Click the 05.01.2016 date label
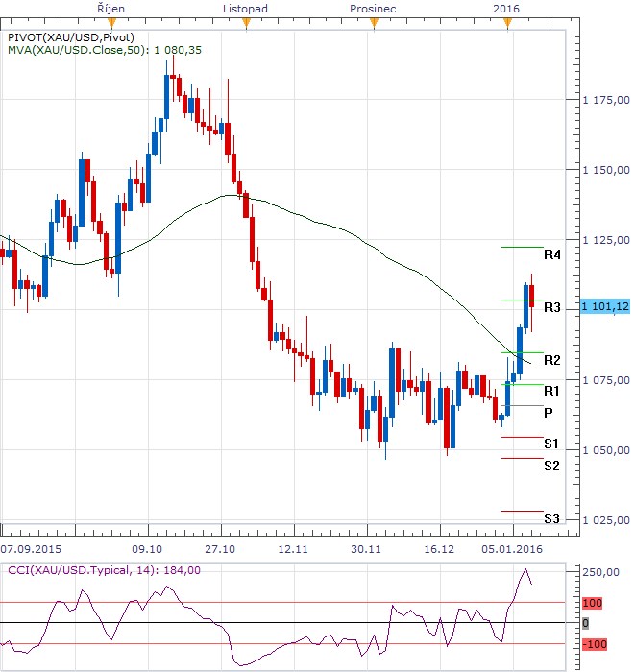This screenshot has width=635, height=672. pos(512,549)
